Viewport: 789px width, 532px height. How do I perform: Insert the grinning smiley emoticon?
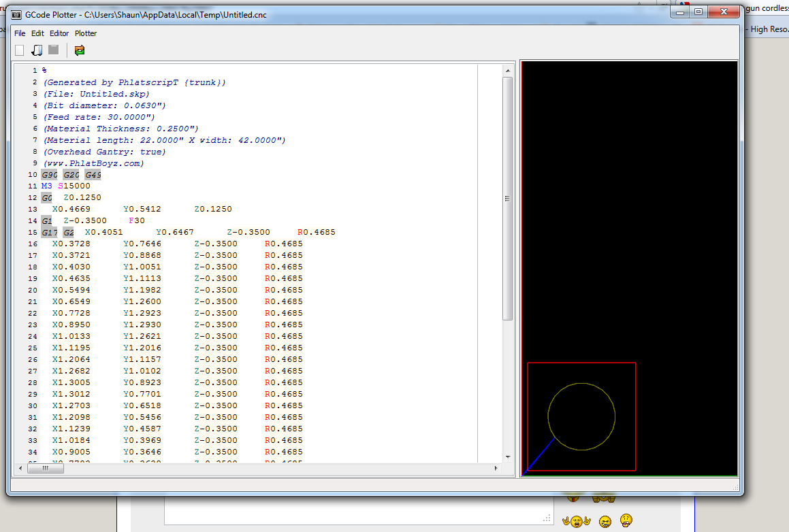point(605,522)
